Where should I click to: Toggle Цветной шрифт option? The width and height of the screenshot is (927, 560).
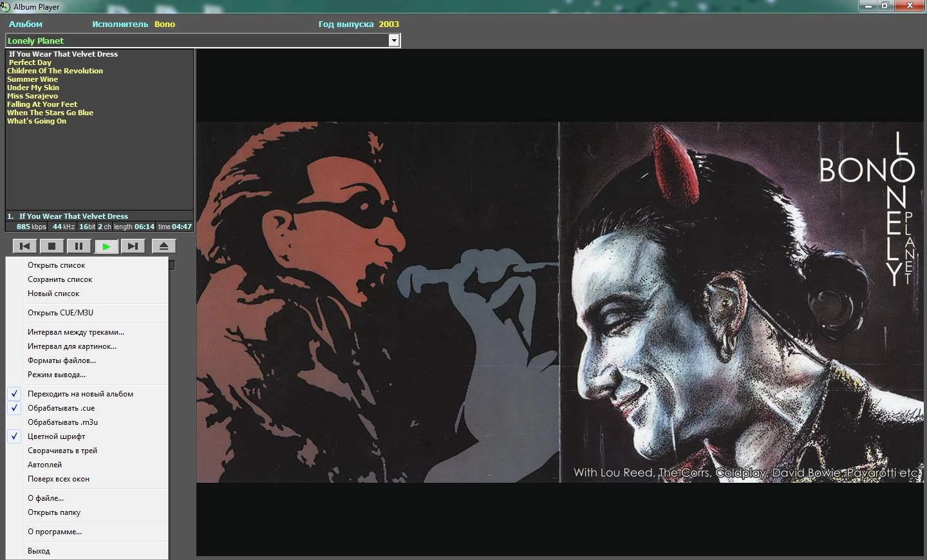[87, 436]
